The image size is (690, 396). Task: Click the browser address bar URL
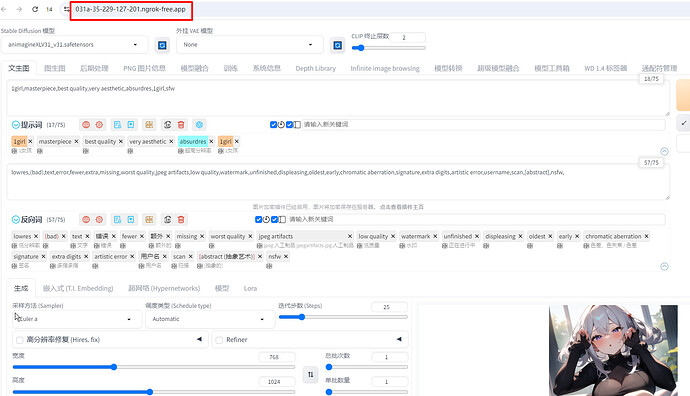coord(131,9)
